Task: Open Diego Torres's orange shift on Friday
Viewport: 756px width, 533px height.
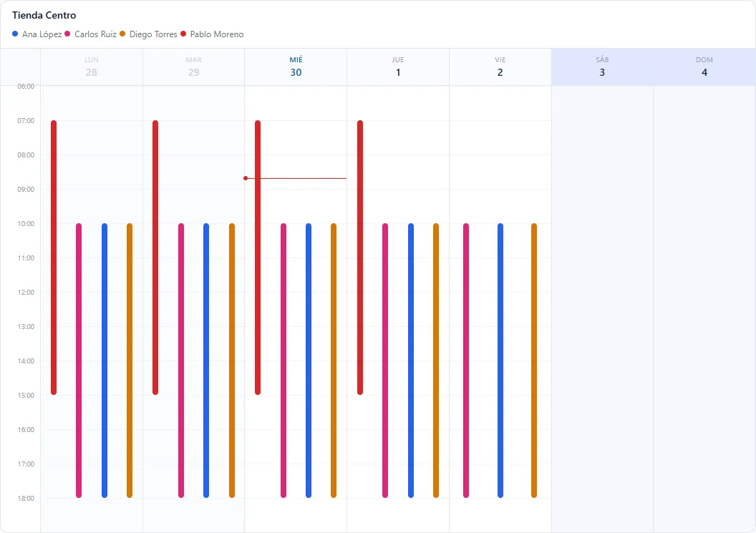Action: 534,361
